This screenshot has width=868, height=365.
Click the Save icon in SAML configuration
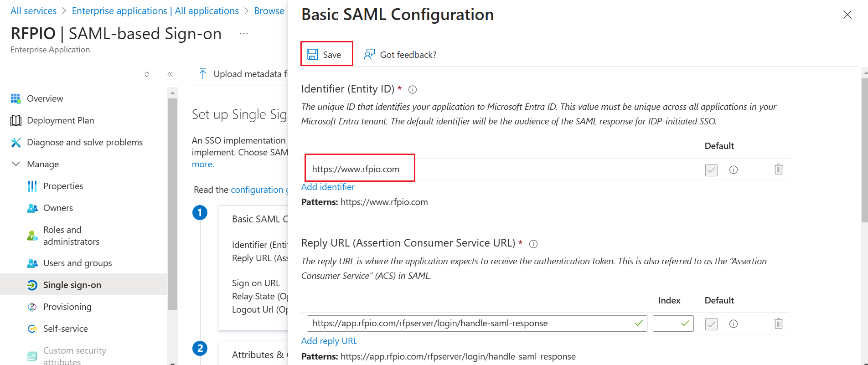pyautogui.click(x=312, y=54)
